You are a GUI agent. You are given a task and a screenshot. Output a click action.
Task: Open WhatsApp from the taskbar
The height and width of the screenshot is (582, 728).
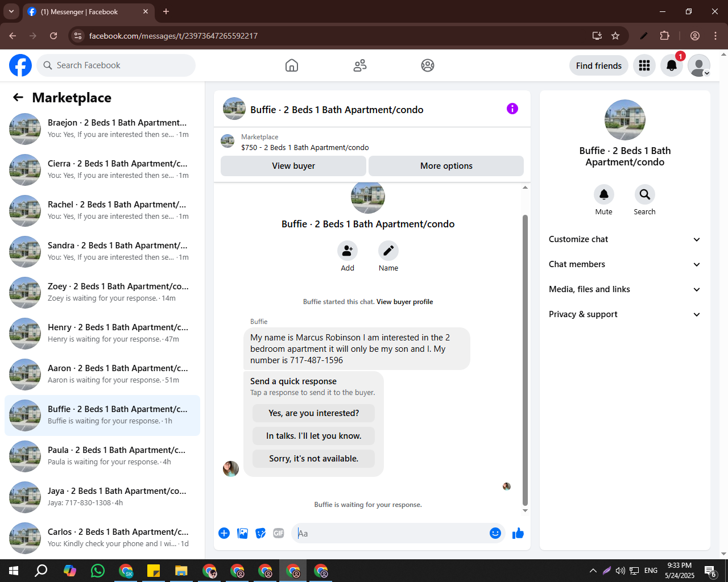(x=98, y=571)
